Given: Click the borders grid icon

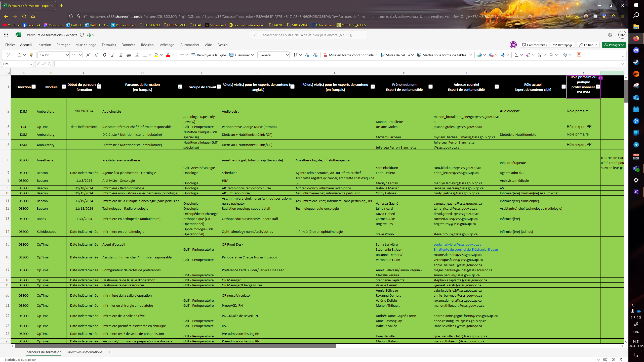Looking at the screenshot, I should [145, 55].
